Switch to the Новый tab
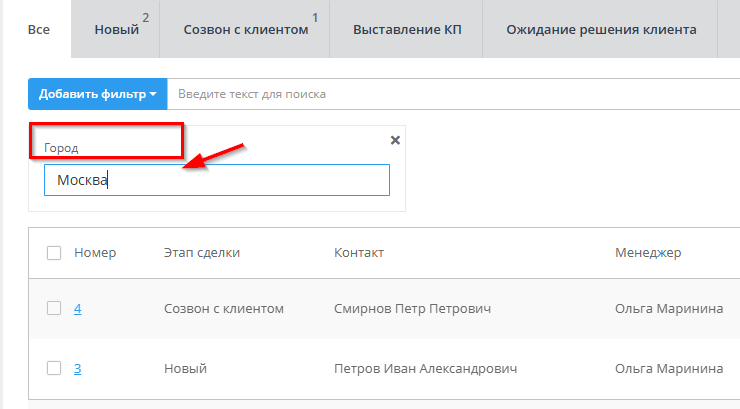The width and height of the screenshot is (740, 409). pyautogui.click(x=116, y=29)
